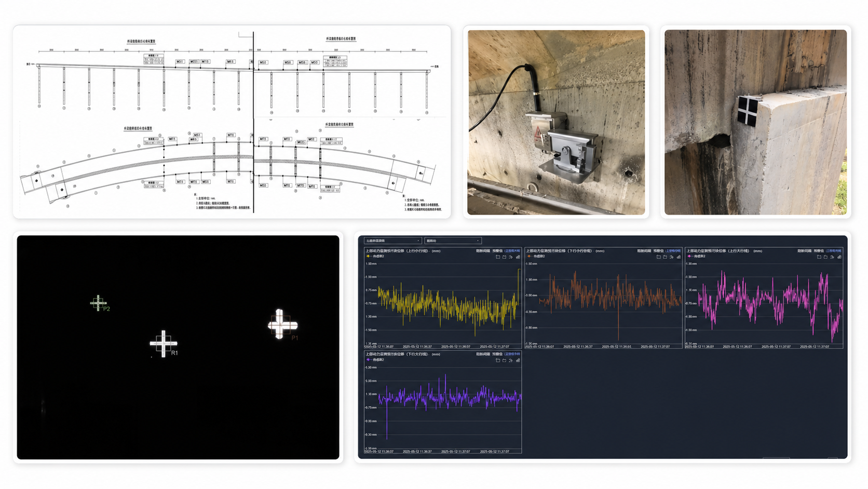This screenshot has height=489, width=868.
Task: Click the restore icon on orange chart toolbar
Action: (672, 257)
